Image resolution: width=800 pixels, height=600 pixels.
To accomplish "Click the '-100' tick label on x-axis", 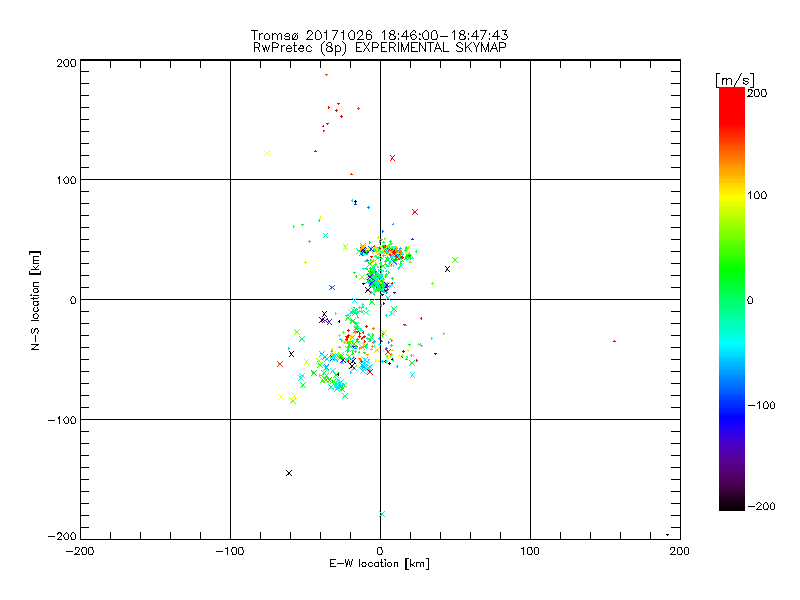I will click(x=230, y=551).
